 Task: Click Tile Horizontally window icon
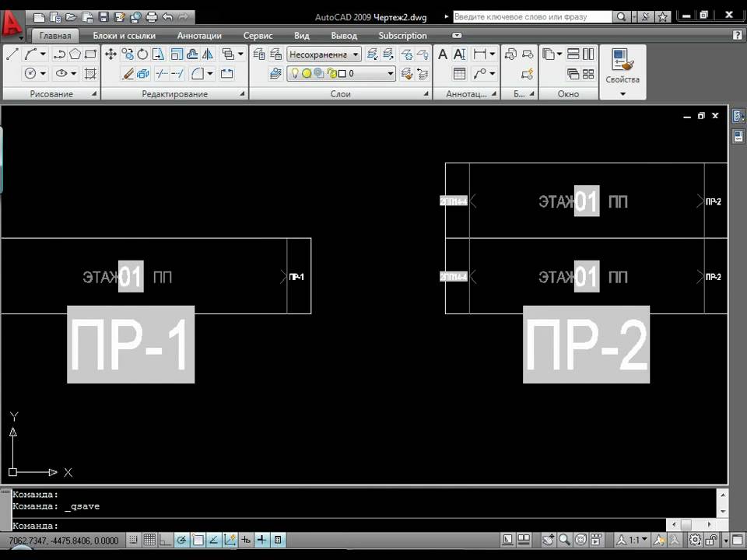coord(573,54)
